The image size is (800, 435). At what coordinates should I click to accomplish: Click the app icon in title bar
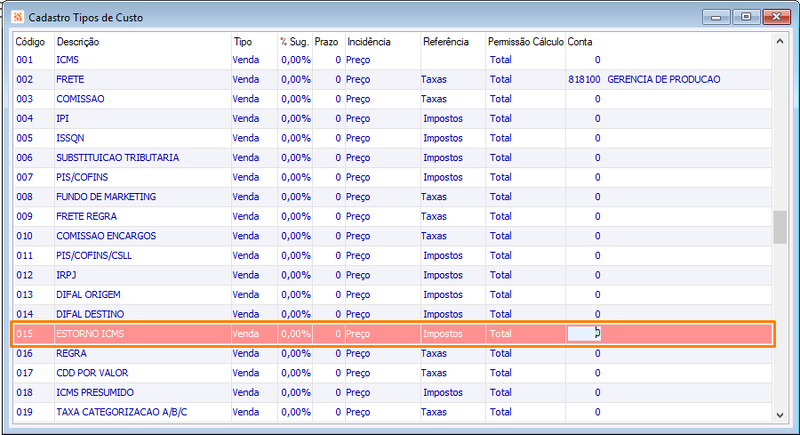[x=18, y=17]
